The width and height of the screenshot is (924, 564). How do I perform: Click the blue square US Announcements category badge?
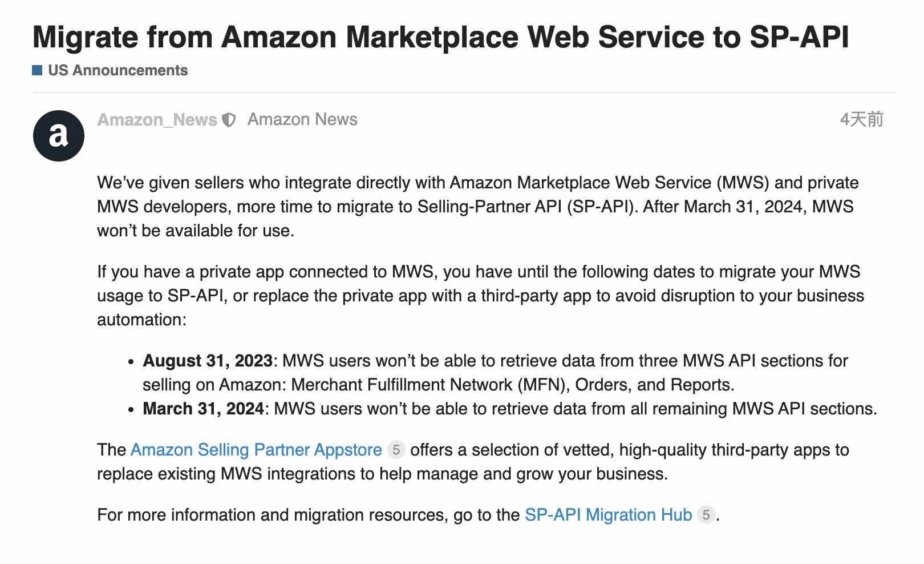tap(37, 70)
